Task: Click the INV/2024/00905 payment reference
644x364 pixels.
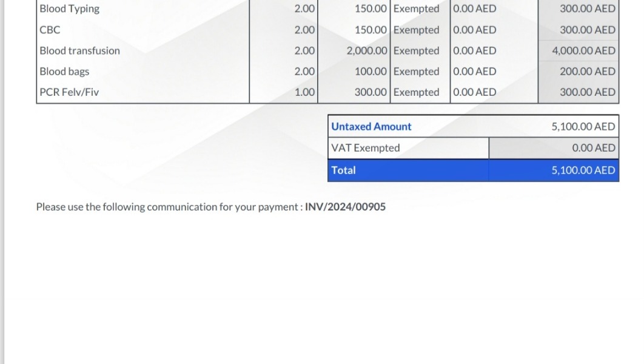Action: pyautogui.click(x=345, y=207)
